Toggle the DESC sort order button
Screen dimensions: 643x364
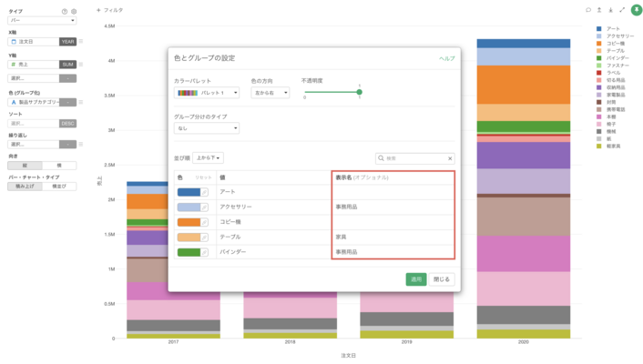pos(67,124)
